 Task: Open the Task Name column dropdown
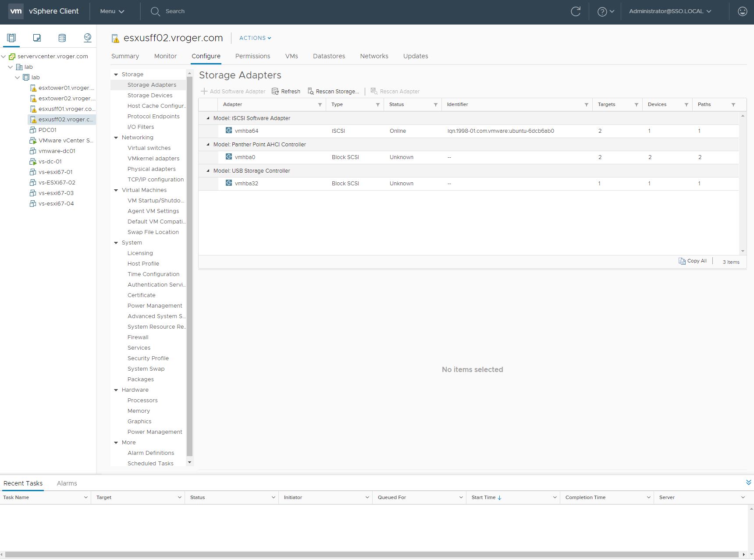(x=85, y=497)
